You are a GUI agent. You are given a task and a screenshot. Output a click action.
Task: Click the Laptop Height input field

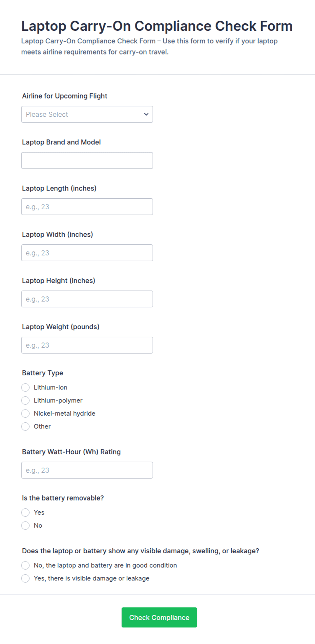point(87,299)
